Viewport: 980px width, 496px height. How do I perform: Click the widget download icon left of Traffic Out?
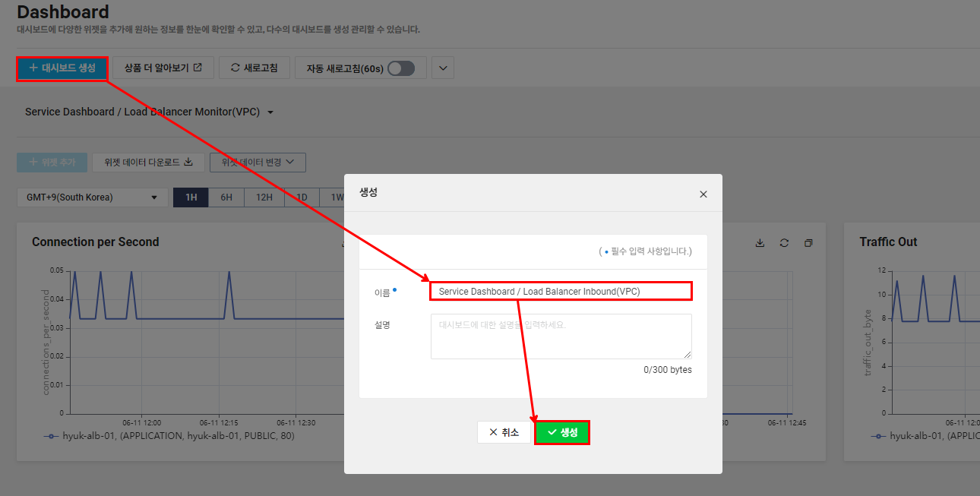pos(760,243)
